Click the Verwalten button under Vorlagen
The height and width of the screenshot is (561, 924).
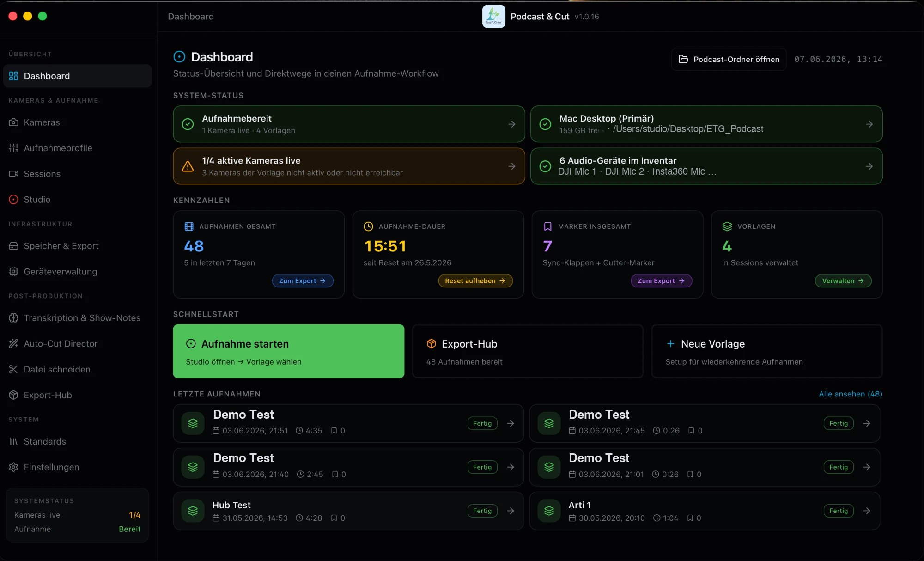843,281
